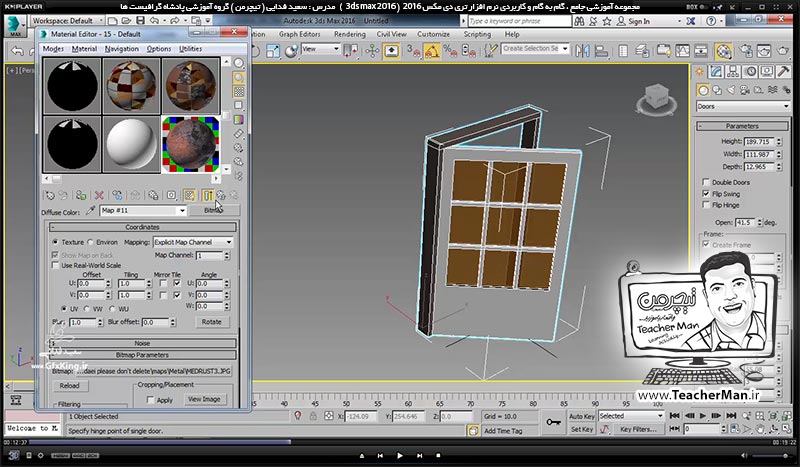800x467 pixels.
Task: Click the Mirror tool icon
Action: click(582, 51)
